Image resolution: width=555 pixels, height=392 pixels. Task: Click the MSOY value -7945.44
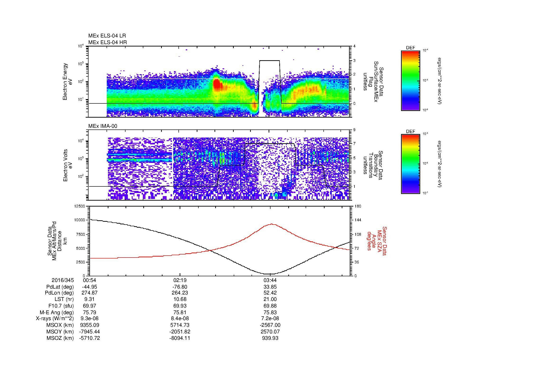(x=90, y=332)
